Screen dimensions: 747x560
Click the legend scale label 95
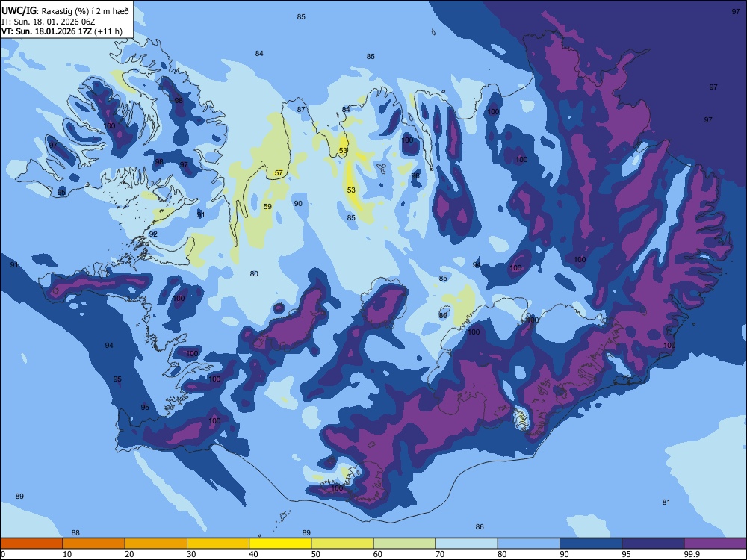(627, 554)
